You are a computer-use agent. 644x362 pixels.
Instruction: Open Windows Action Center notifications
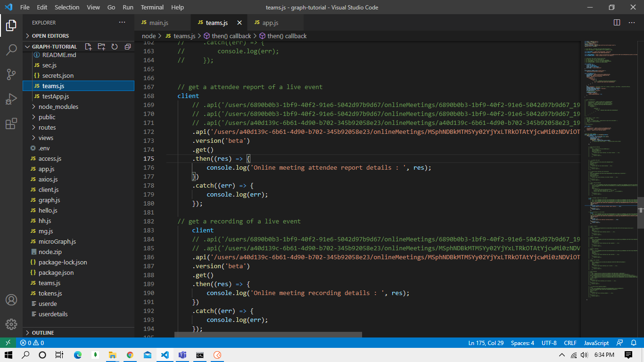click(628, 355)
